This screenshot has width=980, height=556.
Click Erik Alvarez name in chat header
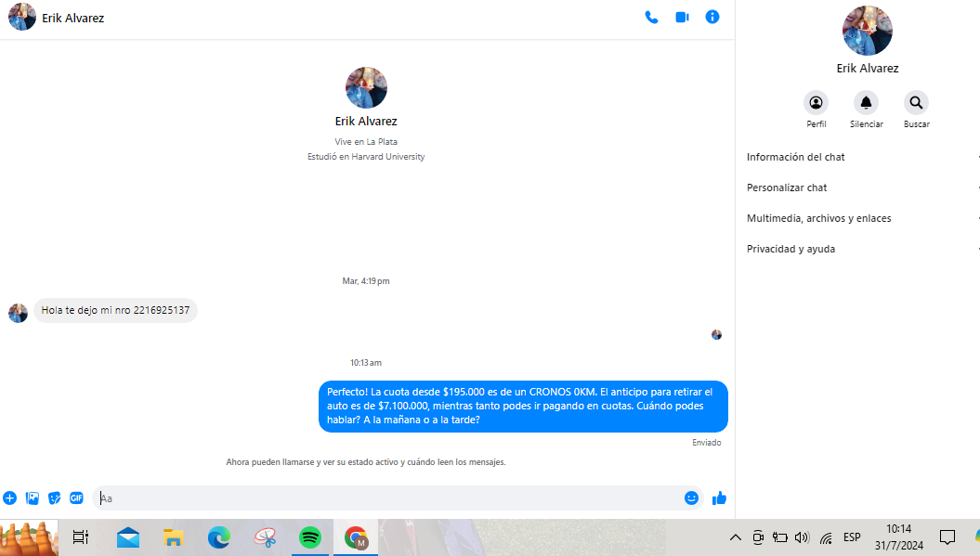pyautogui.click(x=72, y=18)
